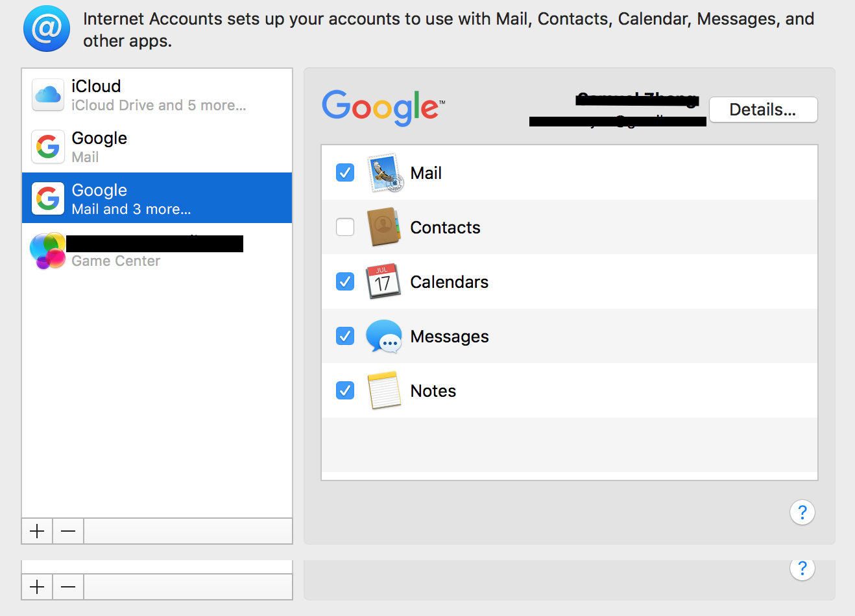The image size is (855, 616).
Task: Enable the Contacts checkbox
Action: 345,227
